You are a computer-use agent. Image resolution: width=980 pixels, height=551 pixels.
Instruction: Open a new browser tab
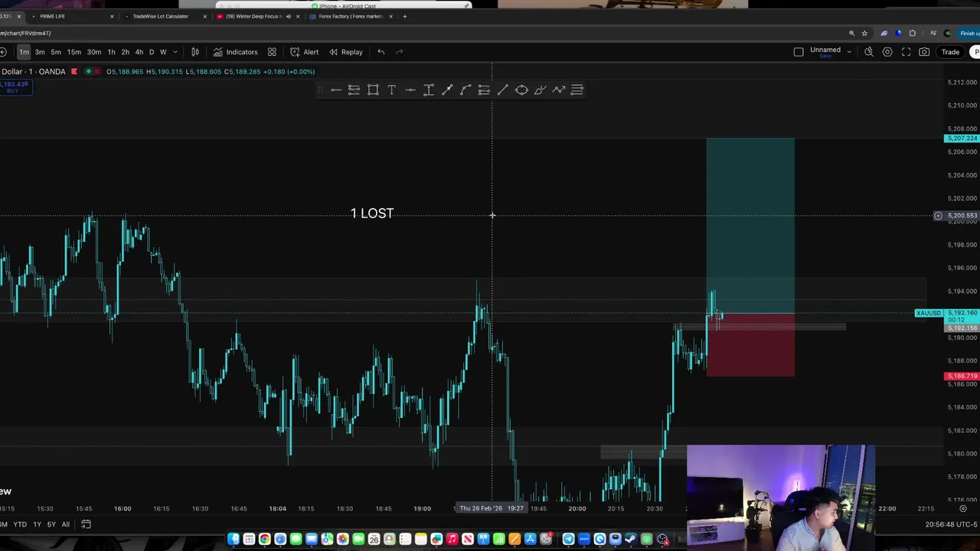click(x=405, y=16)
